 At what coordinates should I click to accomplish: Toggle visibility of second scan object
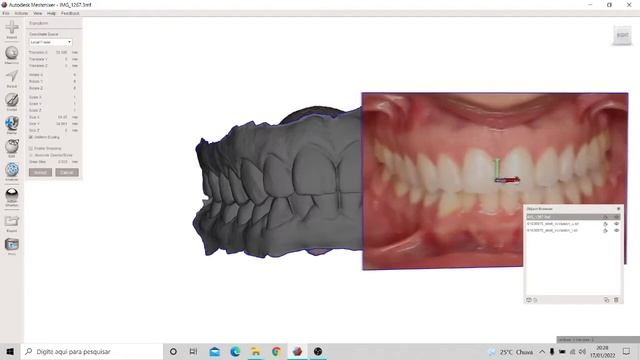[x=616, y=224]
